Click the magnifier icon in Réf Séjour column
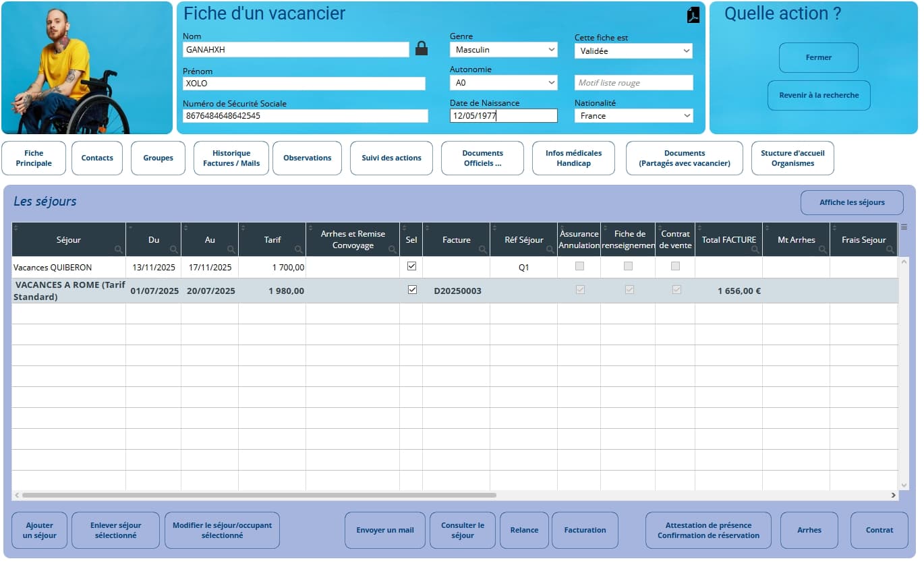This screenshot has width=924, height=565. tap(550, 249)
